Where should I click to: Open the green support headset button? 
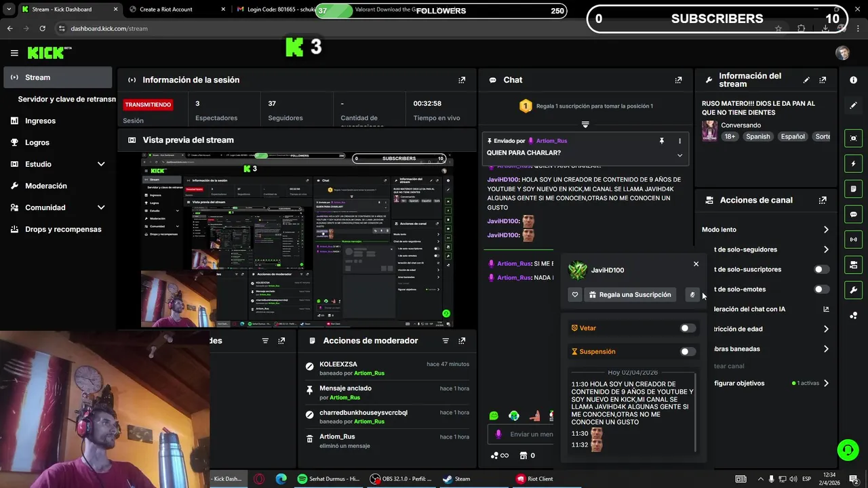847,450
